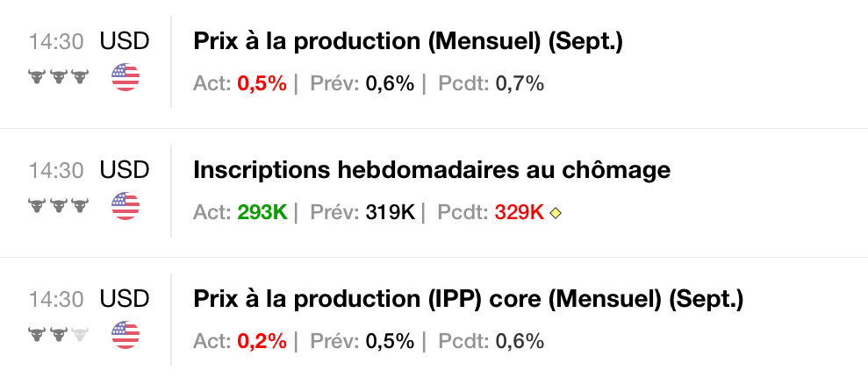Click actual value 0,2% in red
This screenshot has width=868, height=377.
coord(262,341)
